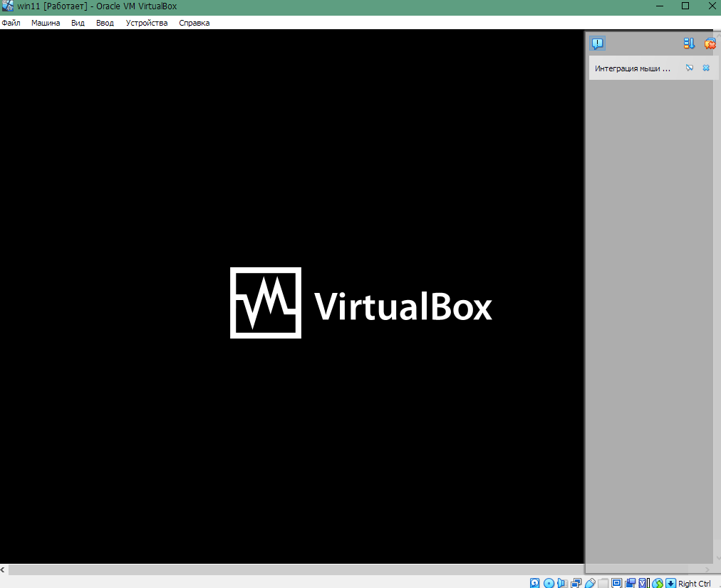
Task: Click the recording status bar icon
Action: [x=631, y=583]
